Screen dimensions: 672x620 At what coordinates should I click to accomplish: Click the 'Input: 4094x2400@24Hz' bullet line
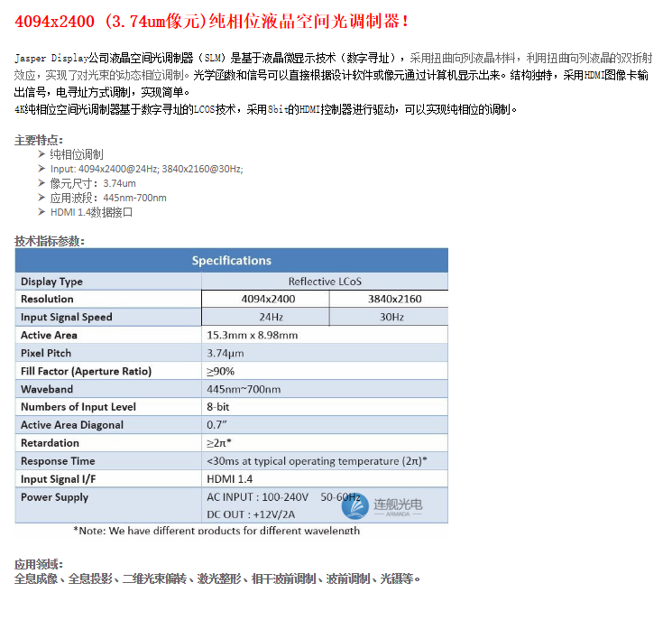[146, 169]
